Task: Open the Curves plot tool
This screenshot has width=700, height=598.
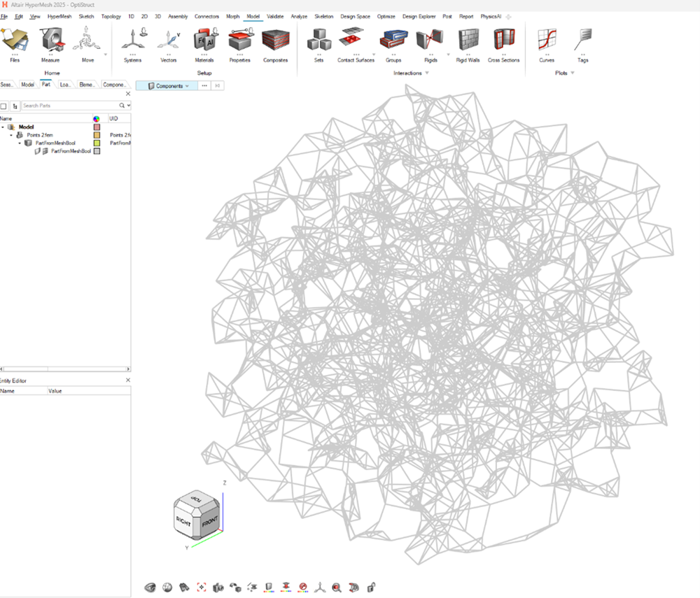Action: 547,43
